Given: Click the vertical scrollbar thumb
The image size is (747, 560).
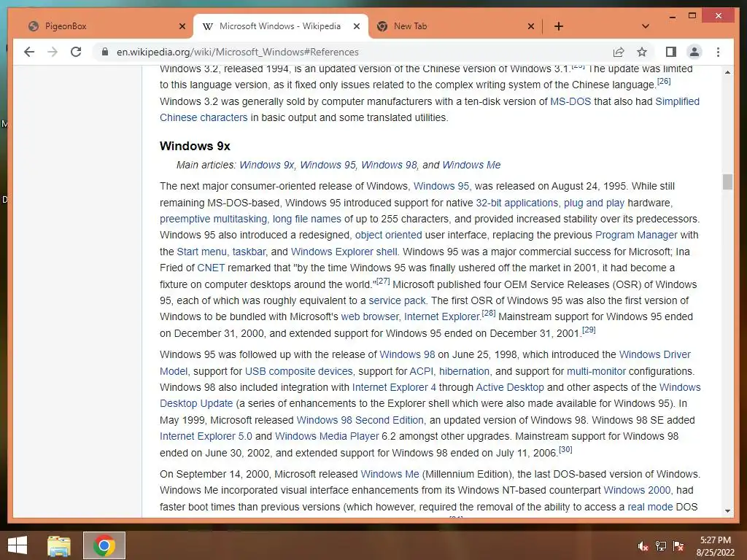Looking at the screenshot, I should (727, 182).
